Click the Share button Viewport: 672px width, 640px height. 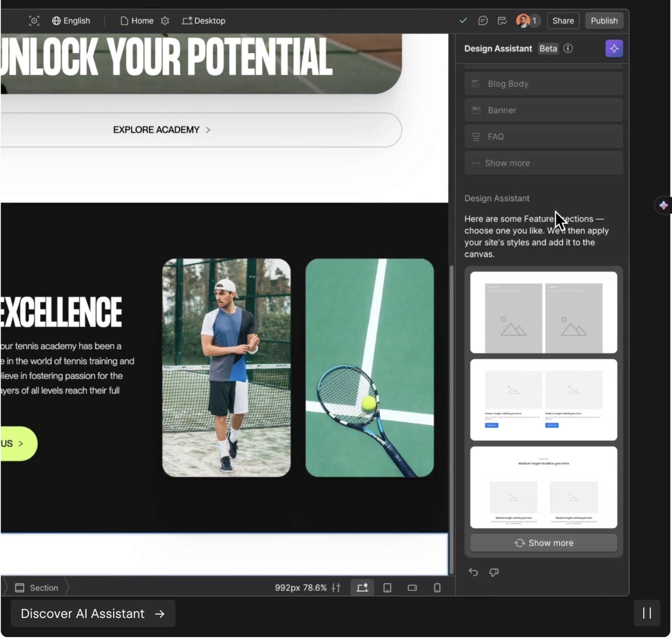(563, 21)
